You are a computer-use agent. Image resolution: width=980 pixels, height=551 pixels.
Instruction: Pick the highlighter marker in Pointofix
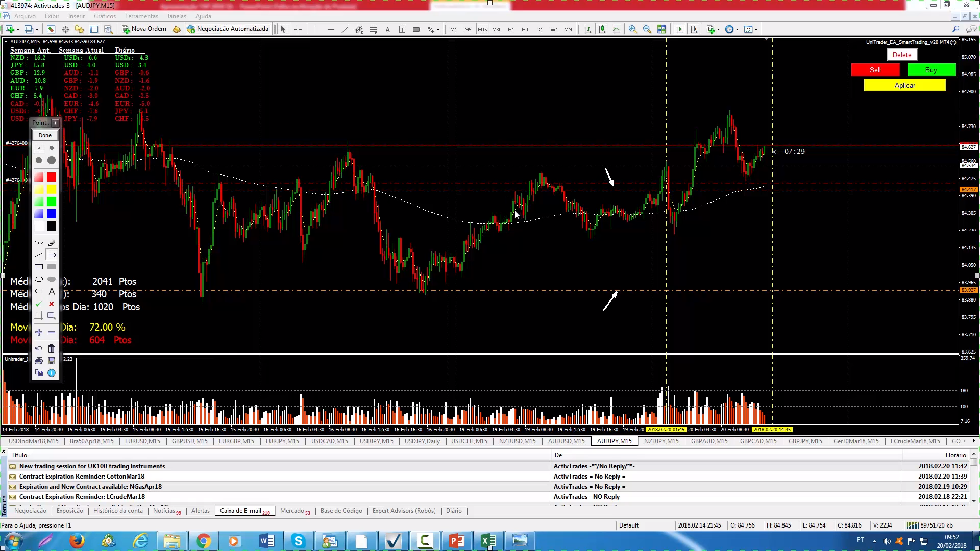52,243
